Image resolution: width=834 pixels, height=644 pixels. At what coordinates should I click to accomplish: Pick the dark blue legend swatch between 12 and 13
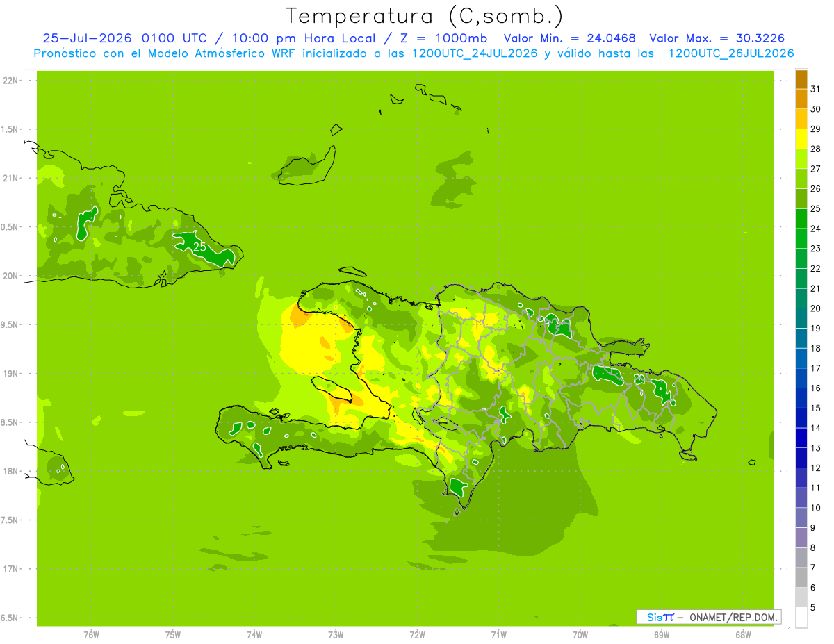click(x=801, y=458)
